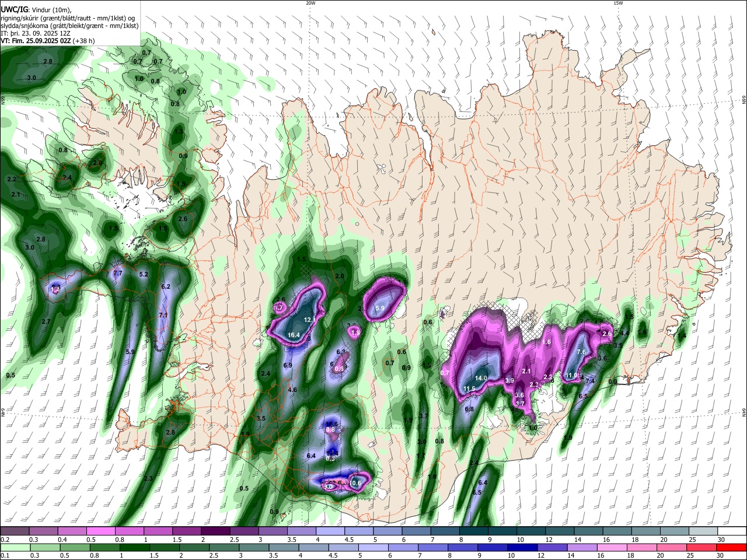Click the valid time line 'VT: Fim. 25.09.2025 02Z'

[36, 41]
